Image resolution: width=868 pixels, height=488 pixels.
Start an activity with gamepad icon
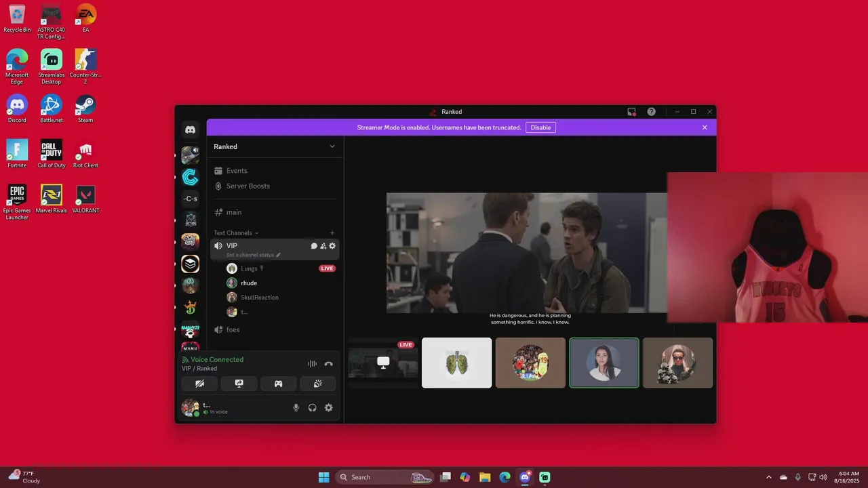point(278,384)
